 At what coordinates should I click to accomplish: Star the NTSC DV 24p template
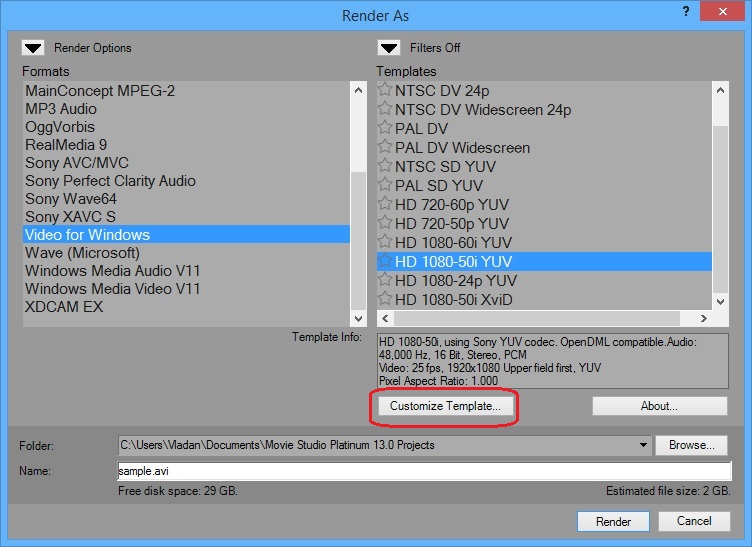tap(385, 91)
